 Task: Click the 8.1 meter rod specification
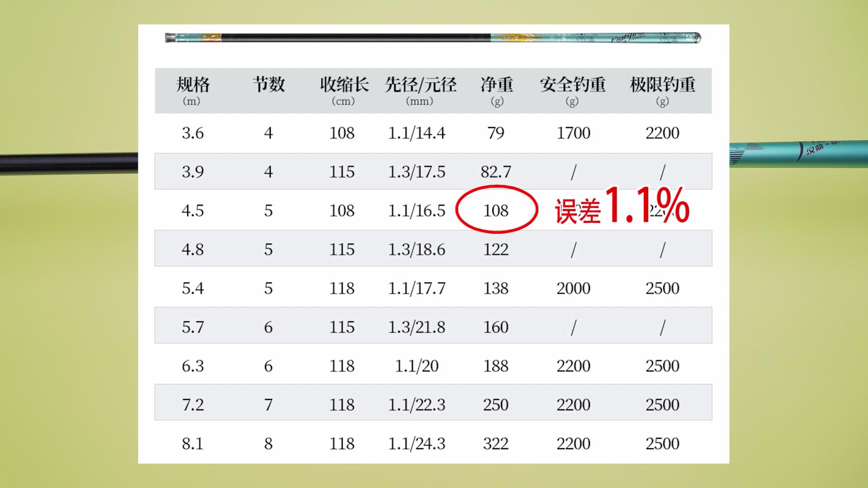click(193, 444)
